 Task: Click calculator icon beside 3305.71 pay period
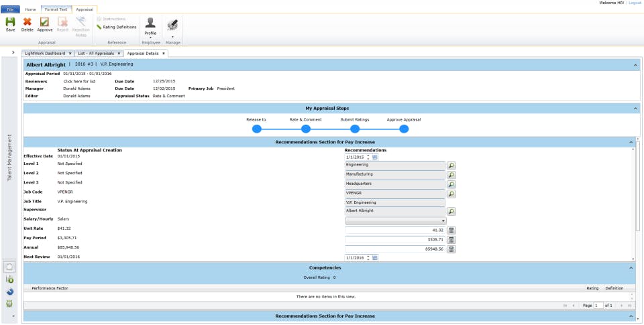451,240
